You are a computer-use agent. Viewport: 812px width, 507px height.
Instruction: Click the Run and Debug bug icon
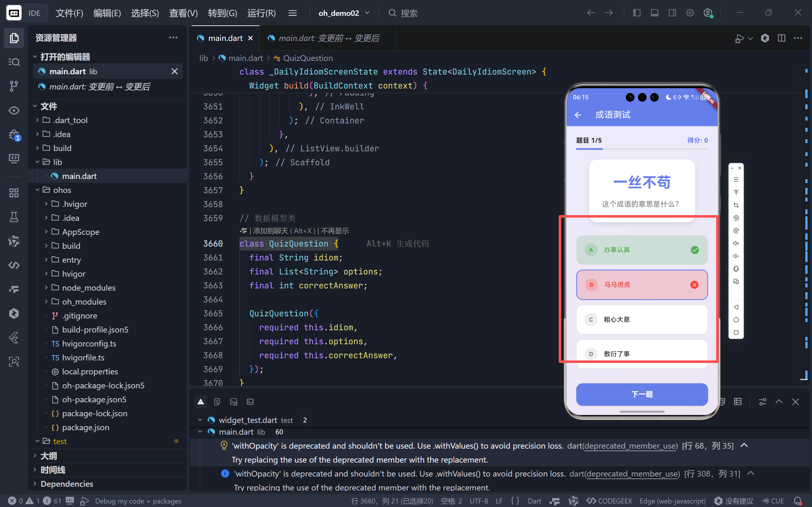[14, 135]
